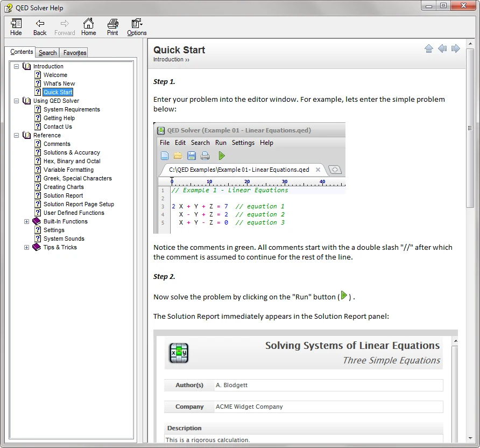Viewport: 480px width, 448px height.
Task: Go to the next topic arrow
Action: click(455, 48)
